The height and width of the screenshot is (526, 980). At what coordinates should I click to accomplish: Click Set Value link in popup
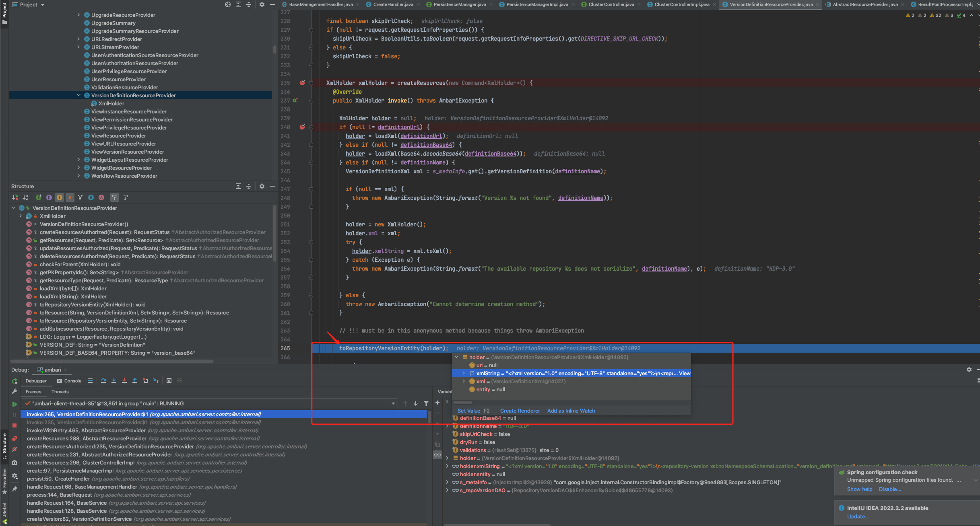point(469,411)
